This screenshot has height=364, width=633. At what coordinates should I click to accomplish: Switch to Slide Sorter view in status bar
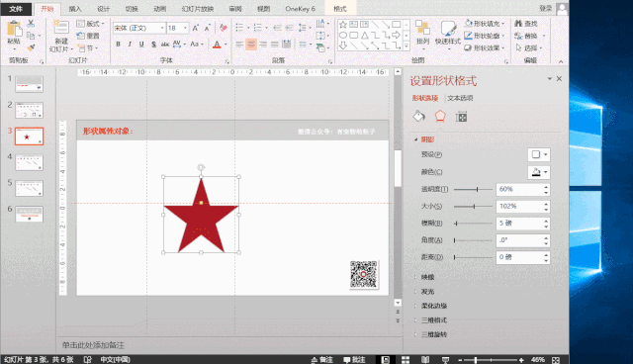click(406, 360)
